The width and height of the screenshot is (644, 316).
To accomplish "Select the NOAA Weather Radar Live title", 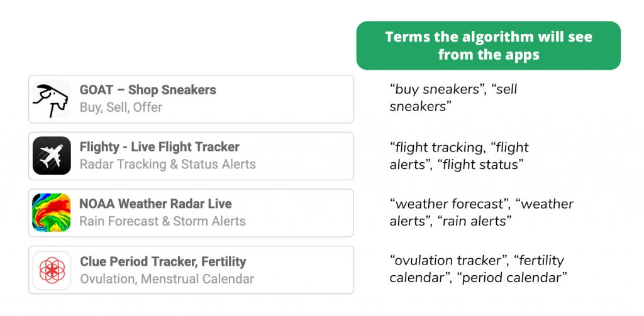I will (155, 204).
